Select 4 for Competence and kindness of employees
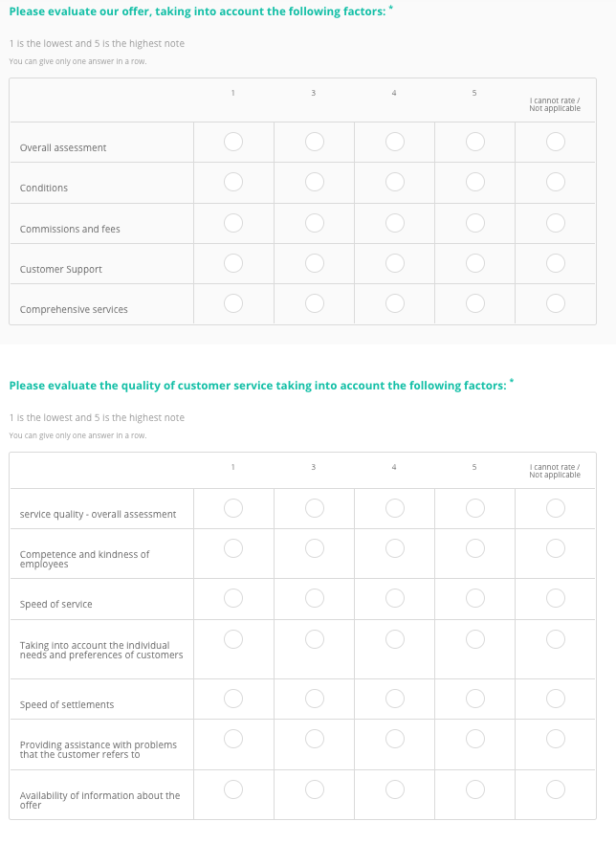616x844 pixels. (394, 548)
